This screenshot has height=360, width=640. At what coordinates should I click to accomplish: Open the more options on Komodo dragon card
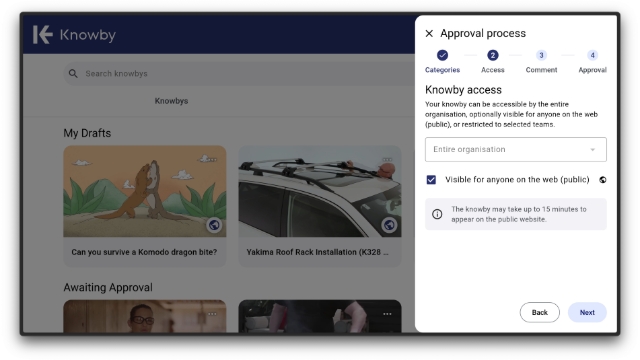(x=212, y=160)
